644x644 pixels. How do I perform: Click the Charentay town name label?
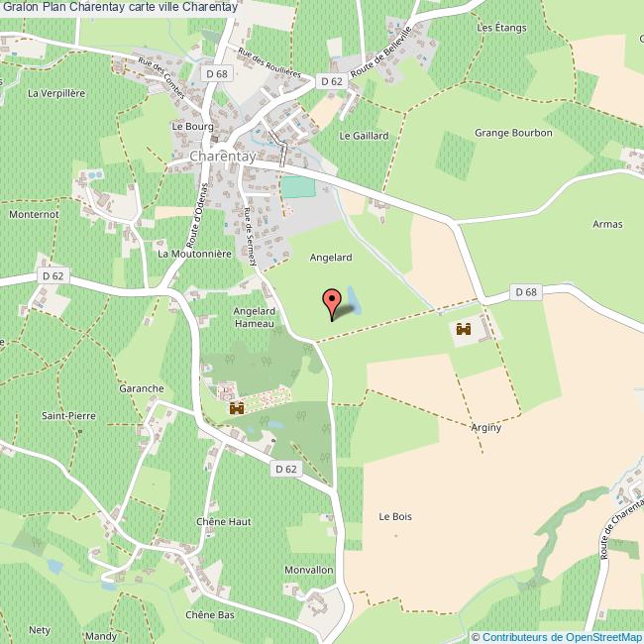click(x=223, y=157)
